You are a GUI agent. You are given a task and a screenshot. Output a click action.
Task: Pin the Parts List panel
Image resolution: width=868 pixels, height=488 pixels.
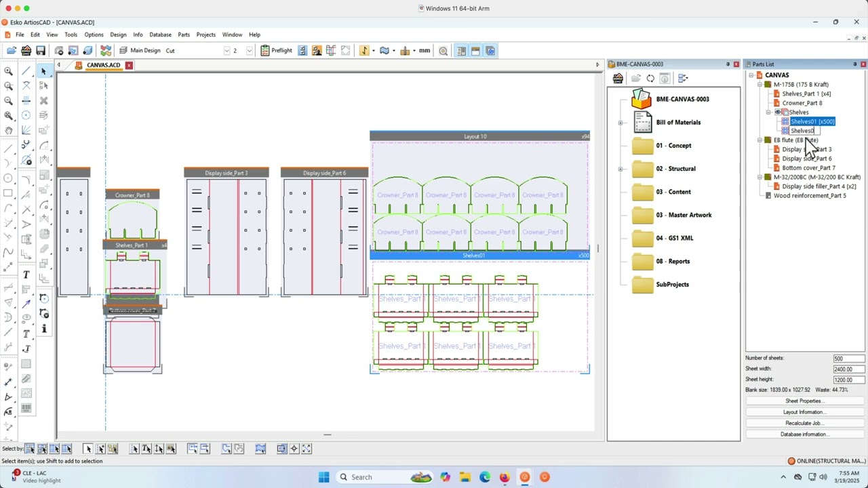click(x=854, y=64)
